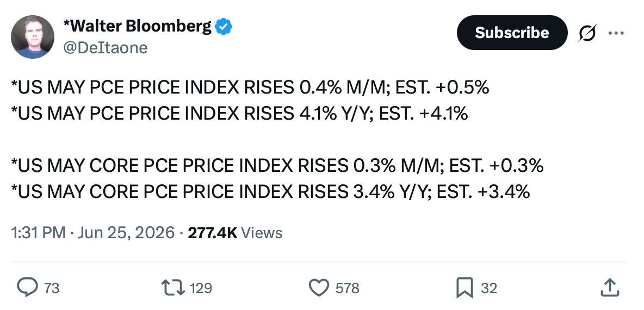
Task: View the 277.4K Views analytics
Action: point(235,233)
